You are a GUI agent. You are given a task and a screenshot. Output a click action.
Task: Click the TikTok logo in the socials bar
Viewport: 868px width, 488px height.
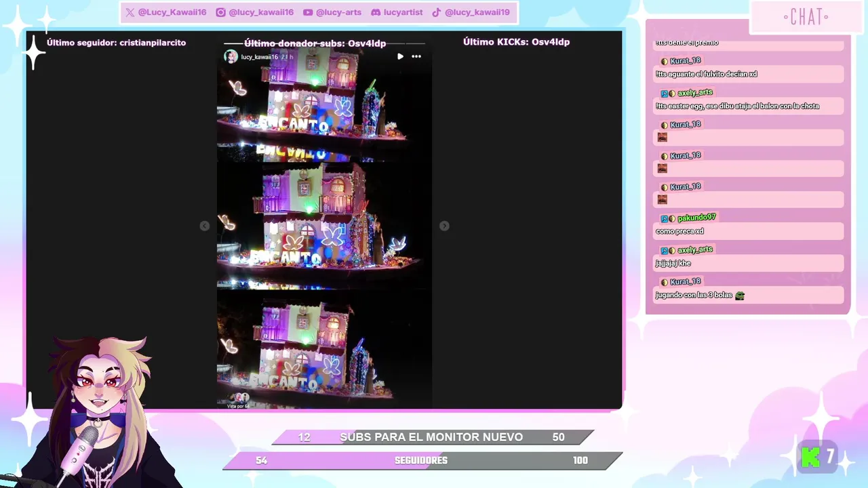[437, 12]
